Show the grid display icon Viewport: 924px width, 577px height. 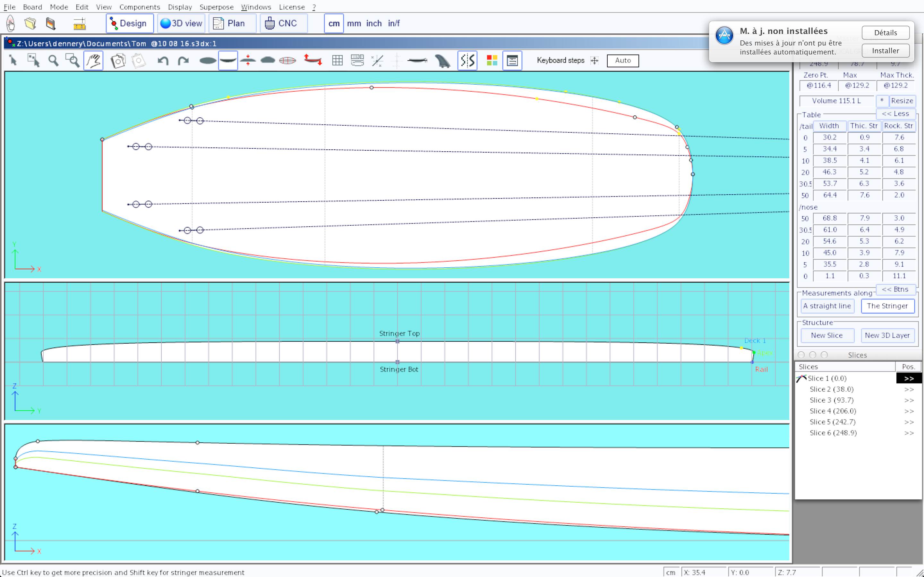point(337,60)
